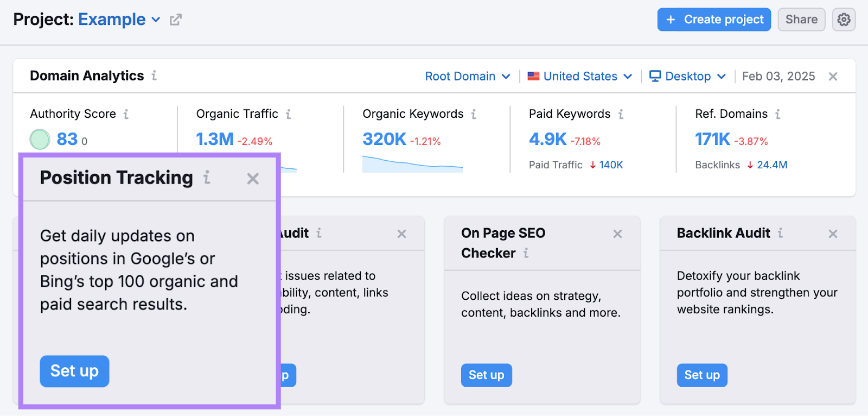Click the Share button
Image resolution: width=868 pixels, height=416 pixels.
[801, 20]
